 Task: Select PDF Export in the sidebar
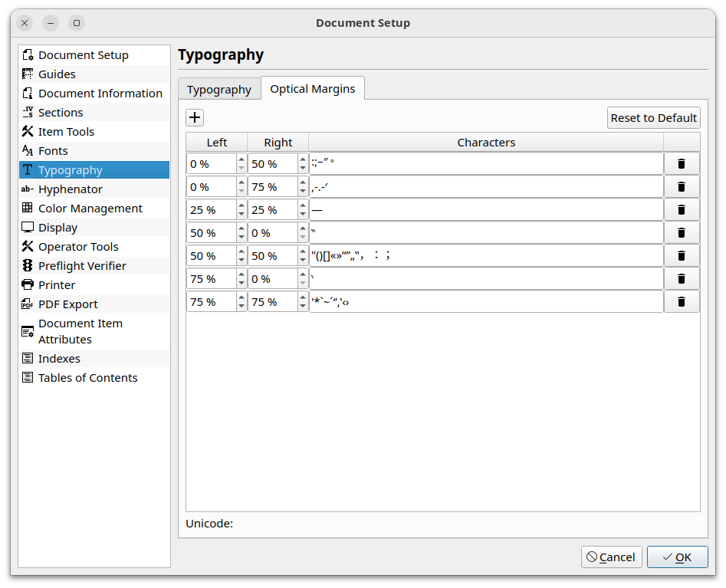pyautogui.click(x=67, y=304)
